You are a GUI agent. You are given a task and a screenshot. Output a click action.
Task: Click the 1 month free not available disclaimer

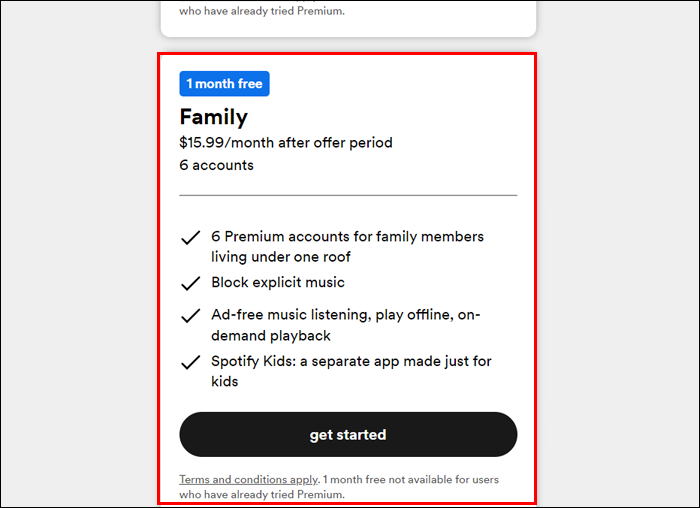[x=412, y=480]
